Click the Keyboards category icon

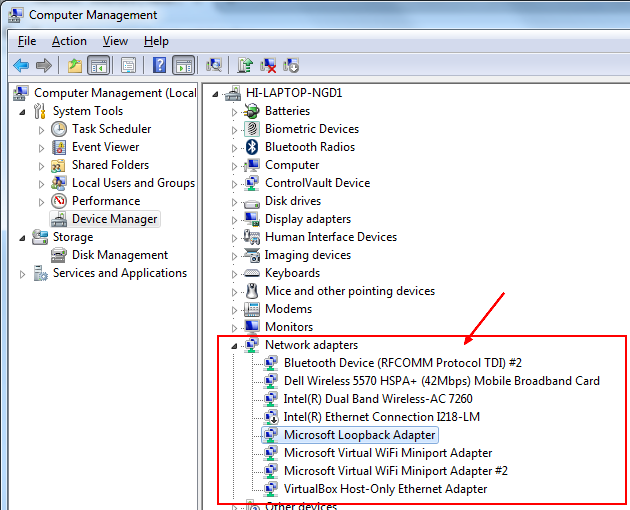[252, 273]
